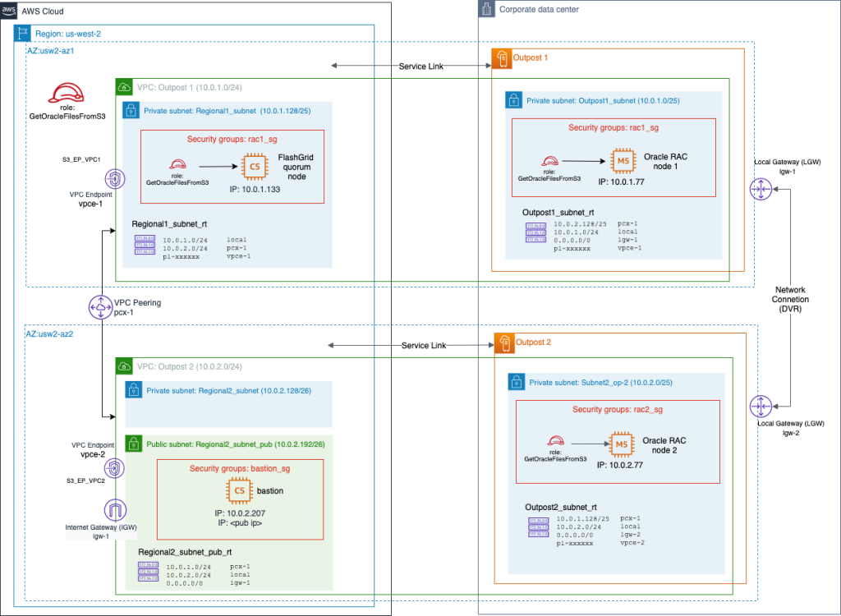Click the Local Gateway lgw-2 icon
This screenshot has width=841, height=616.
761,406
